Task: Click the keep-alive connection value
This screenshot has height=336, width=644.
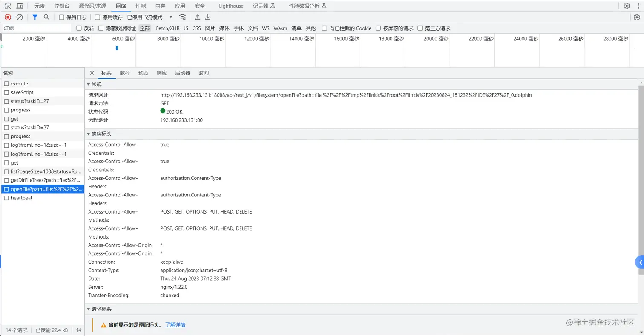Action: click(172, 262)
